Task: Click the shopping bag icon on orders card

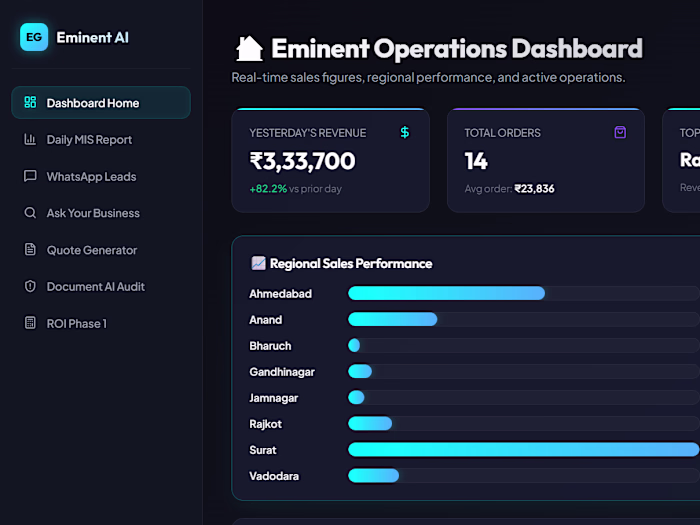Action: 620,132
